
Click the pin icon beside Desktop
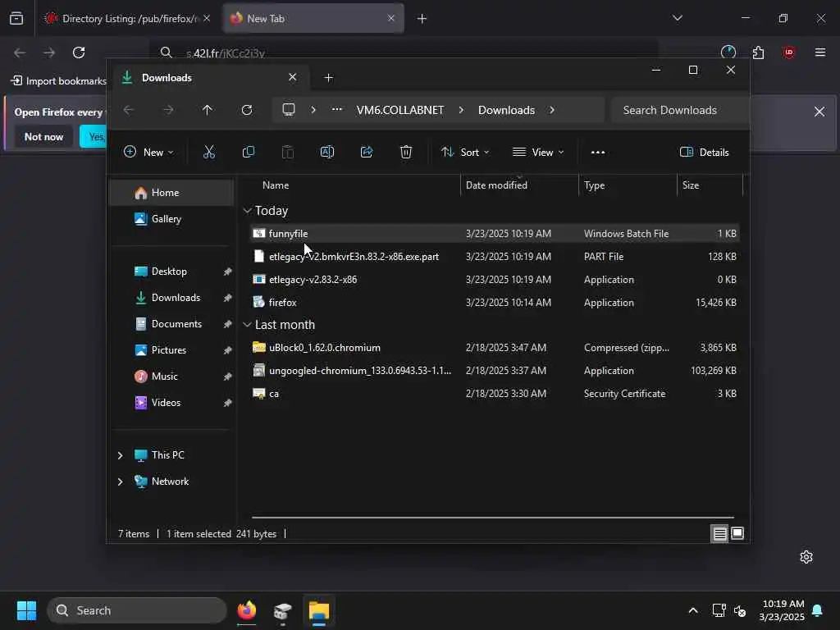(227, 272)
